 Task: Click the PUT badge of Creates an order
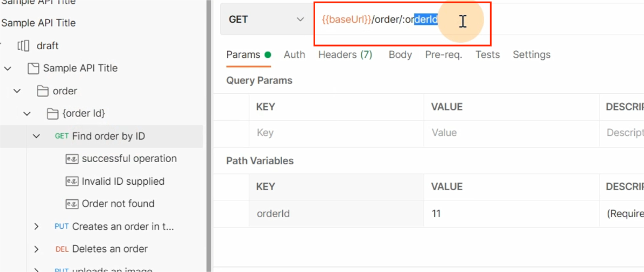pyautogui.click(x=62, y=226)
